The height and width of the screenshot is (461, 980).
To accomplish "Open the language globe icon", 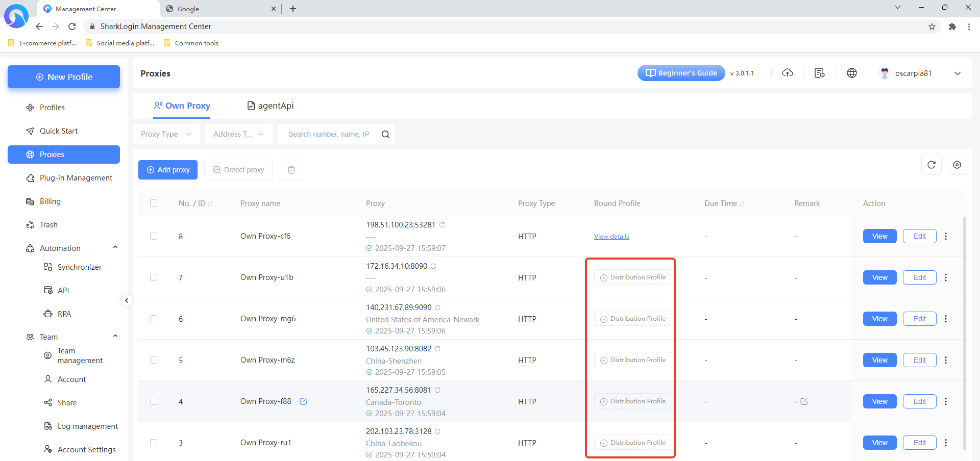I will pos(851,73).
